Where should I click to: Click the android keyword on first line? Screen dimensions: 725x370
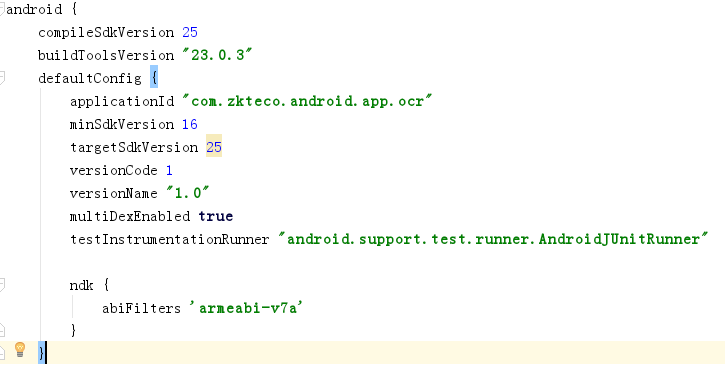(x=34, y=9)
